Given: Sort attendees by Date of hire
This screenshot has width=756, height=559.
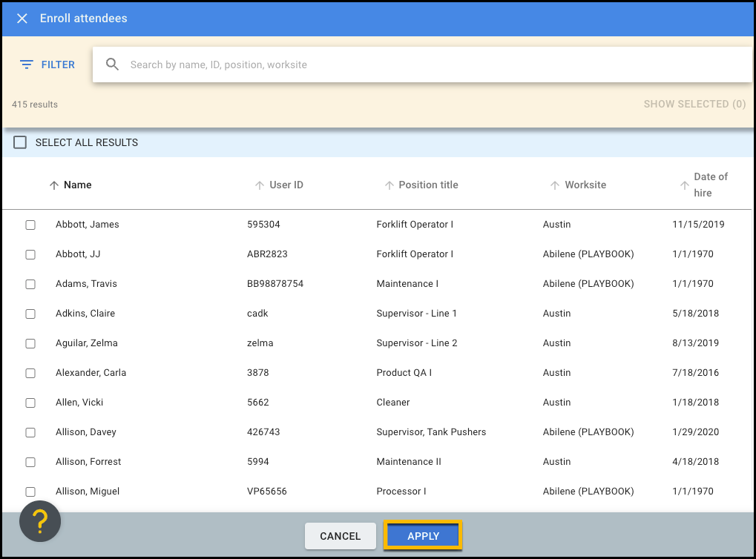Looking at the screenshot, I should tap(705, 184).
